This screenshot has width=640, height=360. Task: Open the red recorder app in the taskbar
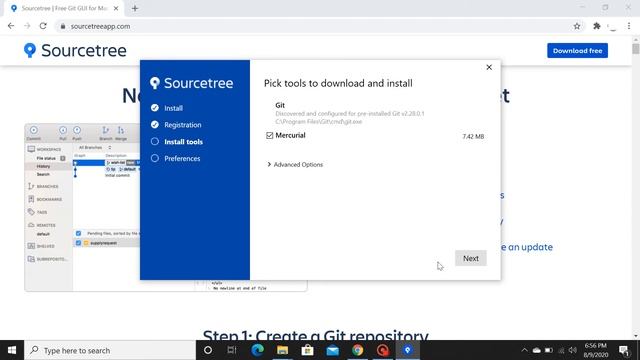(x=382, y=350)
